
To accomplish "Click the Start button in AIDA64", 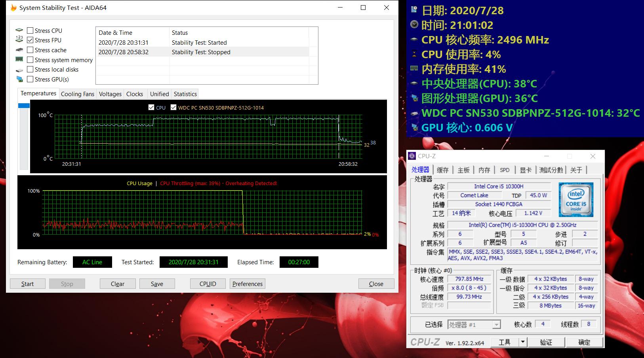I will coord(28,284).
